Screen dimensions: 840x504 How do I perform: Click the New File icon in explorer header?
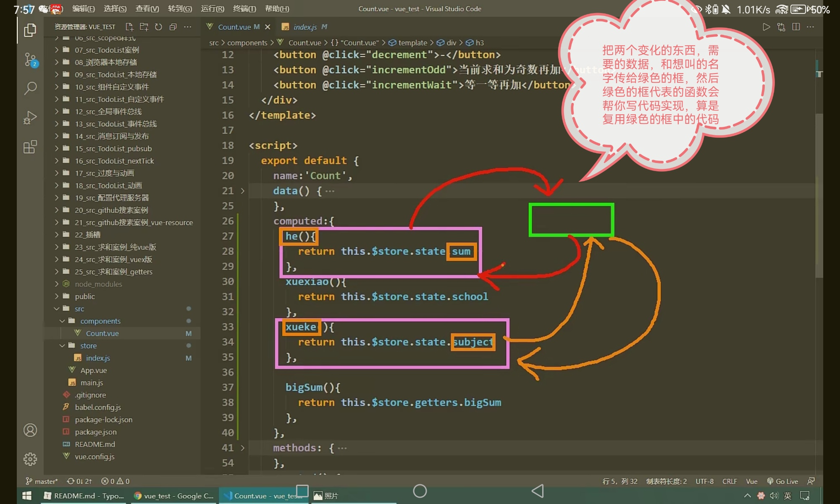point(129,27)
